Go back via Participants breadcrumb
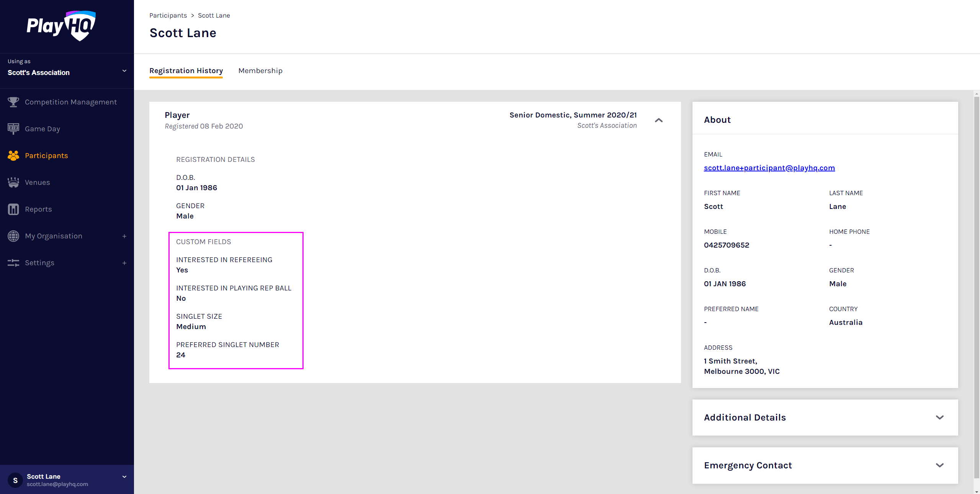The width and height of the screenshot is (980, 494). click(x=168, y=15)
